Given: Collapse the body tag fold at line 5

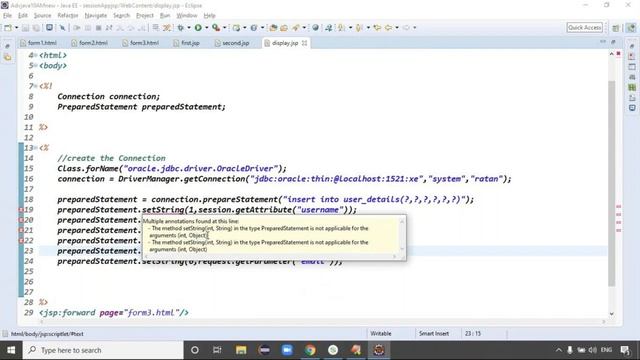Looking at the screenshot, I should [36, 65].
